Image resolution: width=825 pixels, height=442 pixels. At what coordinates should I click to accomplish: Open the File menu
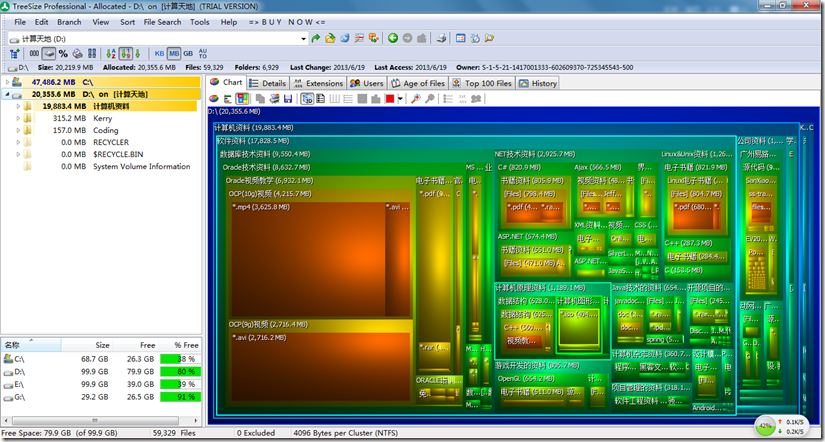[x=20, y=22]
